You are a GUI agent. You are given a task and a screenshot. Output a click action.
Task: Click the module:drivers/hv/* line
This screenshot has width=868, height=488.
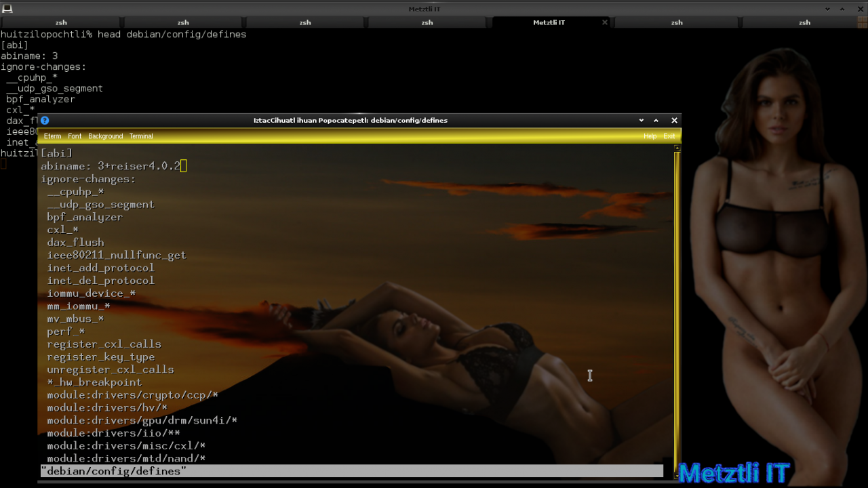[x=107, y=408]
